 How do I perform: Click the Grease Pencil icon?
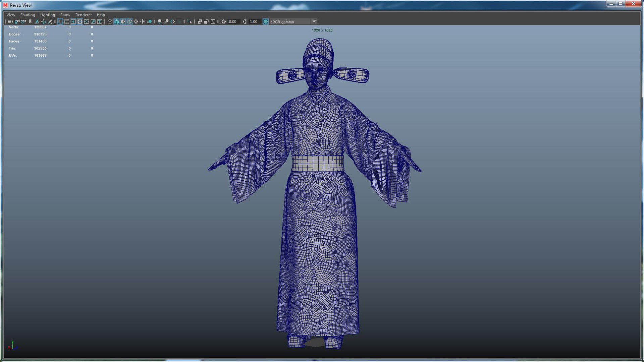[x=50, y=21]
